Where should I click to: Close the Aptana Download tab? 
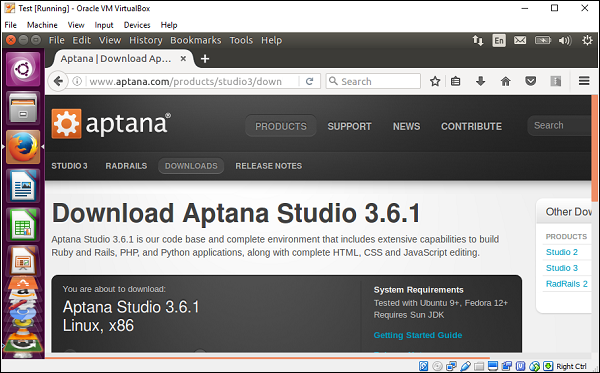[183, 59]
